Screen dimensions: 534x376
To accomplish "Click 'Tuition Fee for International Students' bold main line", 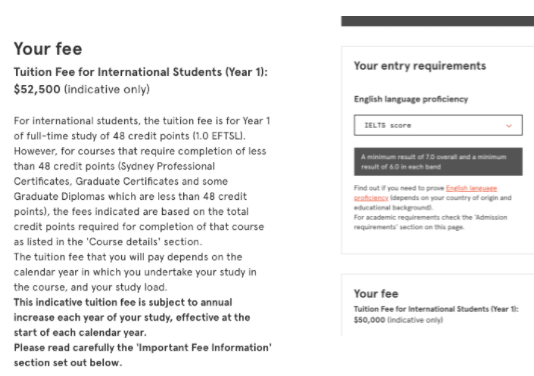I will (x=141, y=72).
